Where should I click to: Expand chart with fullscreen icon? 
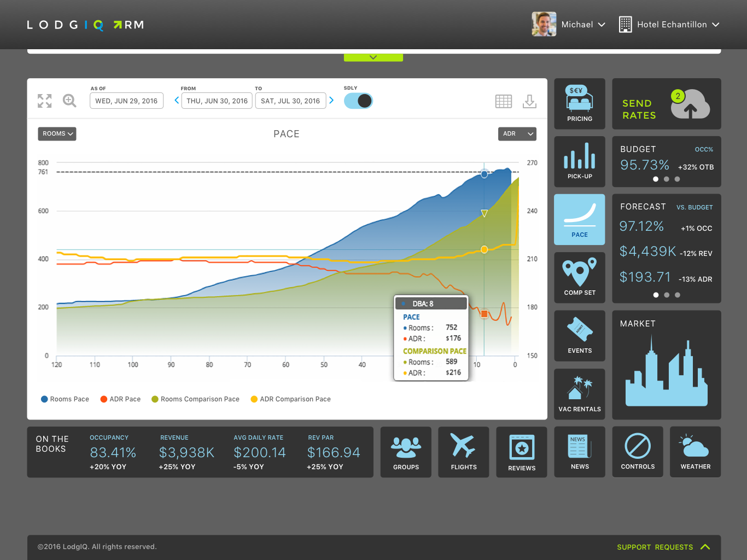pyautogui.click(x=45, y=101)
